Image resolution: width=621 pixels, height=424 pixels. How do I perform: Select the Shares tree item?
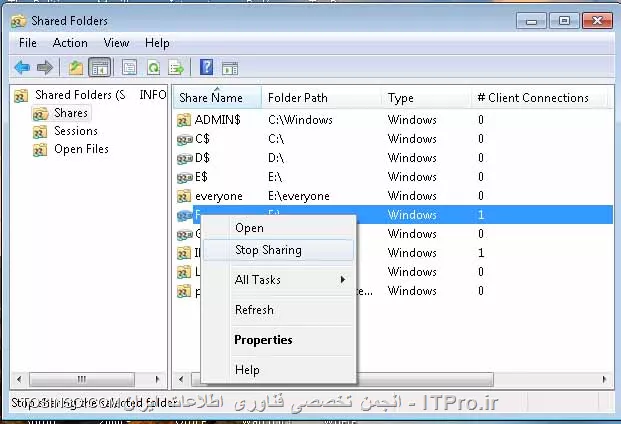[71, 113]
